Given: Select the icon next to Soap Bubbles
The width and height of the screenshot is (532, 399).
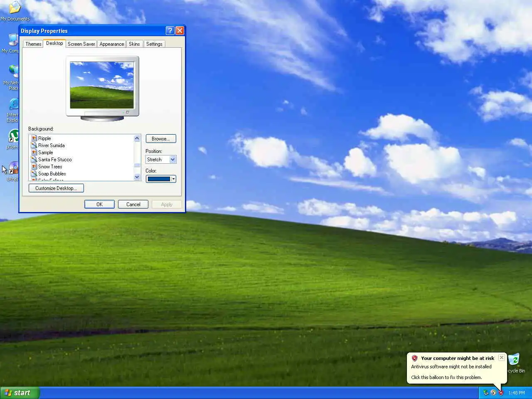Looking at the screenshot, I should click(34, 174).
